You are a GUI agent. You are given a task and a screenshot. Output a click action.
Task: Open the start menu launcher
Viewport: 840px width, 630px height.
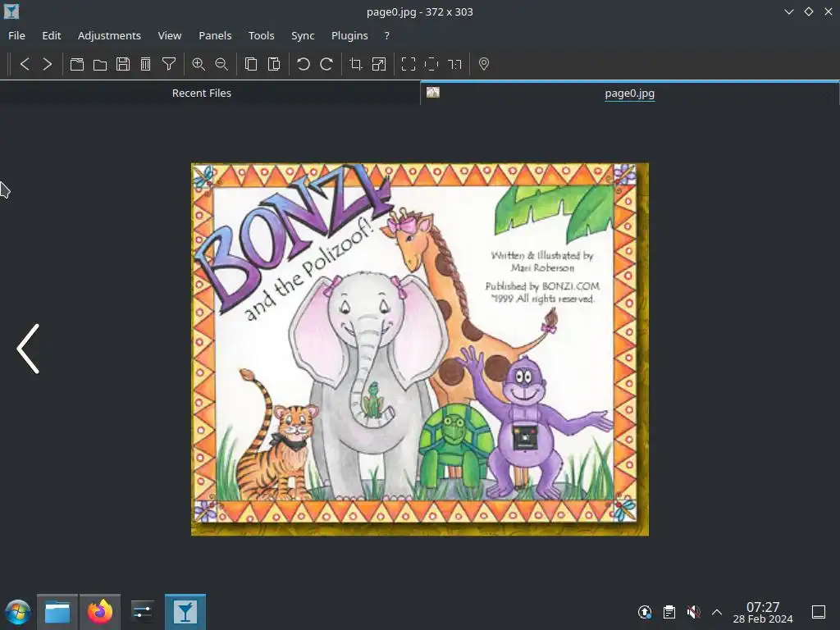tap(17, 612)
